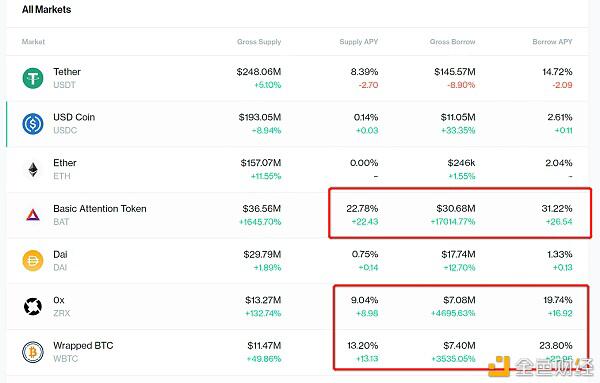
Task: Click the DAI ticker symbol
Action: click(60, 267)
